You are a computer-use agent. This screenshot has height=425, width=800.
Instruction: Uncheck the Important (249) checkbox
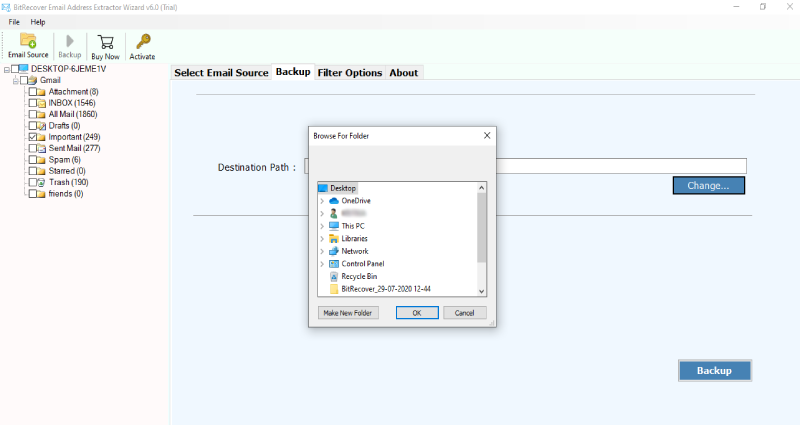pos(33,137)
